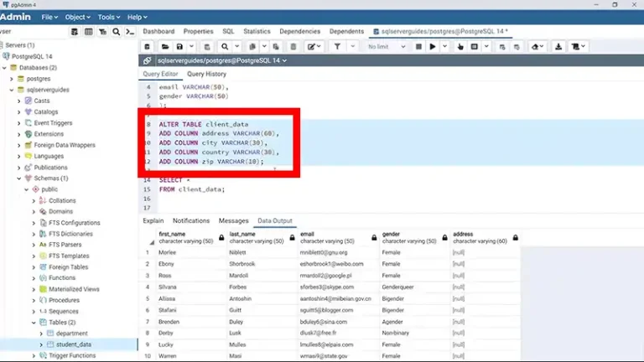The image size is (644, 362).
Task: Click the Execute query play button
Action: 433,47
